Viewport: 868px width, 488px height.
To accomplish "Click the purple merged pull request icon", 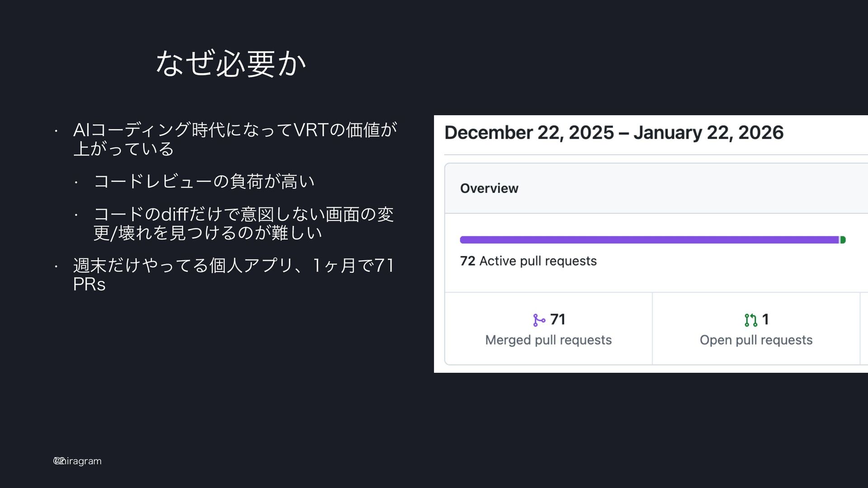I will 539,320.
